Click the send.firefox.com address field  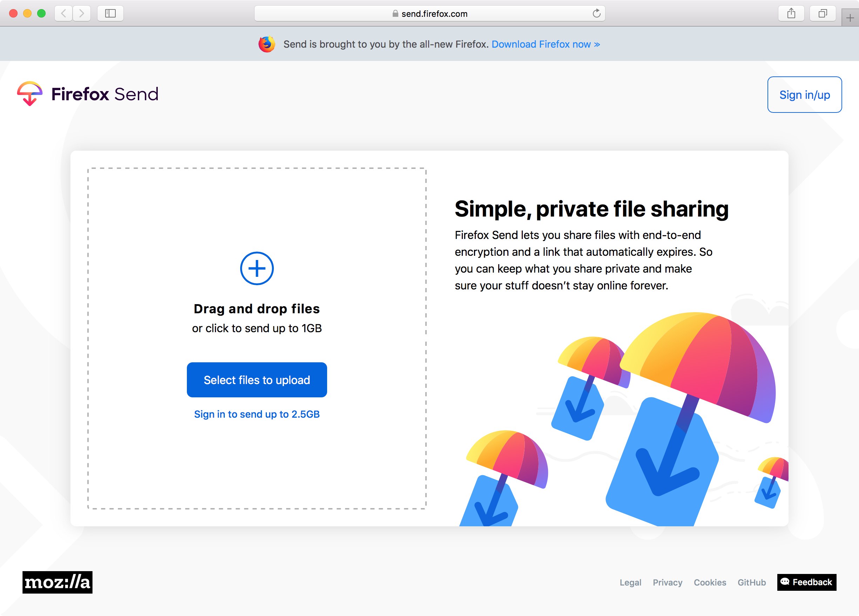point(429,14)
